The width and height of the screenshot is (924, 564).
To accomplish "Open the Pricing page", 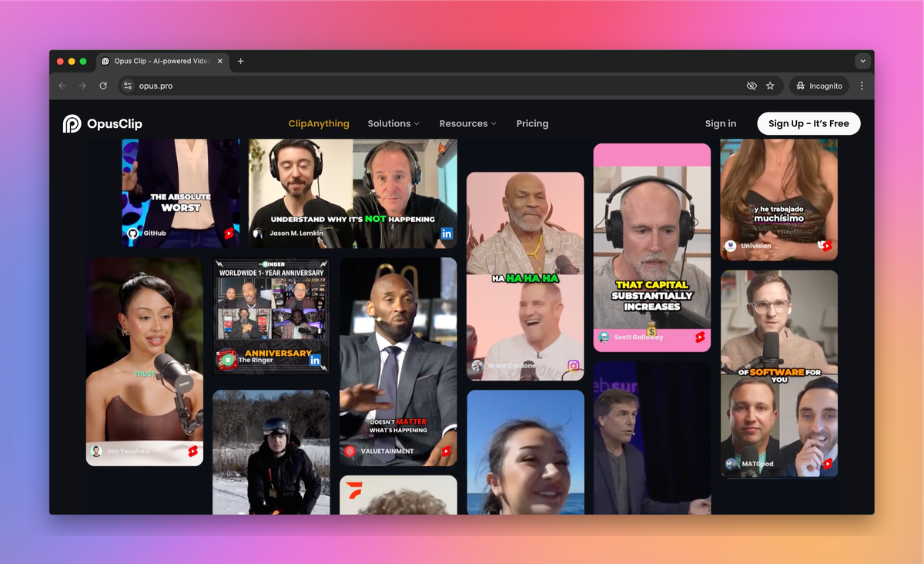I will click(x=532, y=123).
